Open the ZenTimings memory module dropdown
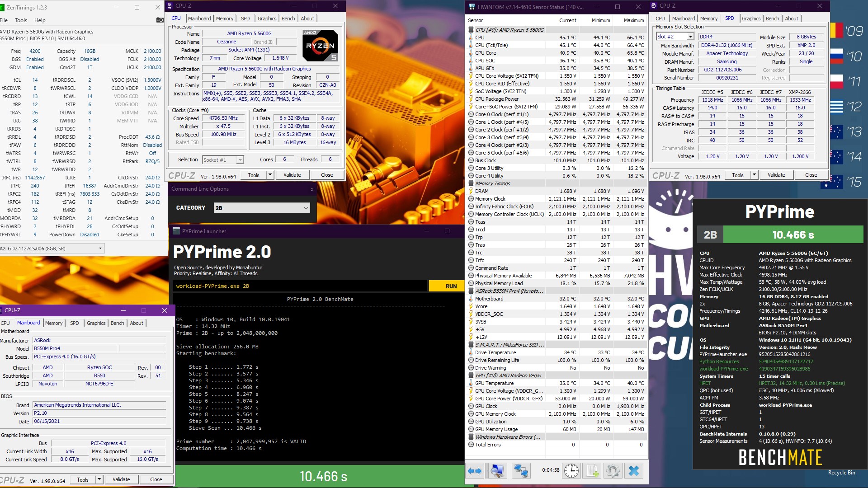The width and height of the screenshot is (868, 488). 100,249
